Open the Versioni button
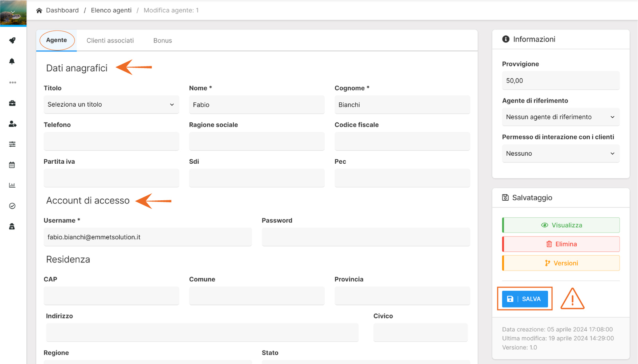This screenshot has height=364, width=638. pos(561,263)
